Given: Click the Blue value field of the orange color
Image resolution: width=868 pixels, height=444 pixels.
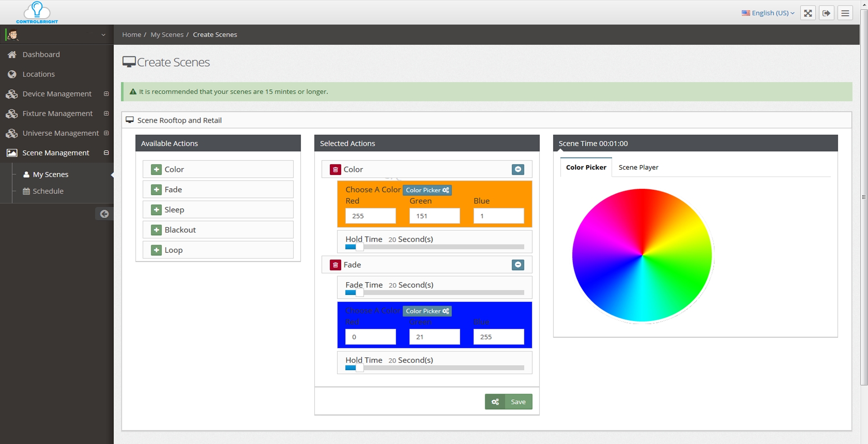Looking at the screenshot, I should tap(499, 216).
